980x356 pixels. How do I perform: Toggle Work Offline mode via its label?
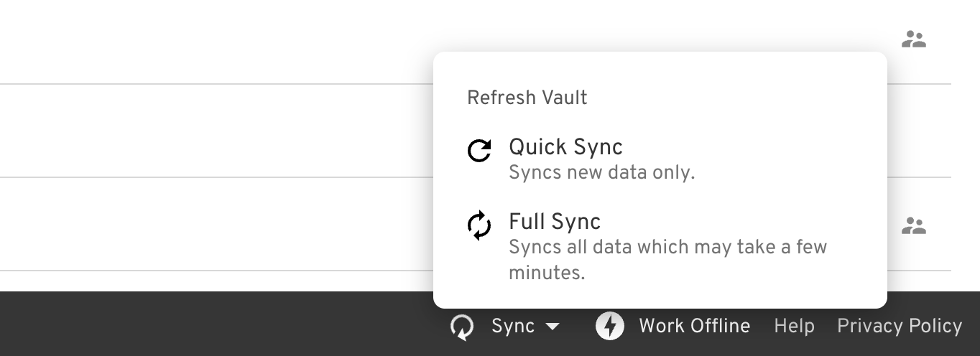694,327
